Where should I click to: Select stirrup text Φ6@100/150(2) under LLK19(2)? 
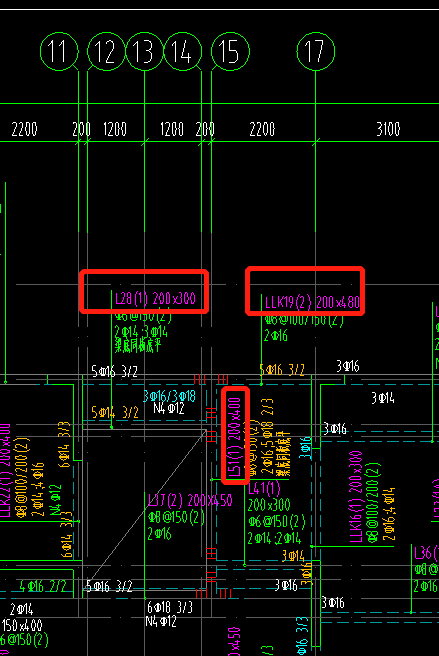click(x=304, y=321)
